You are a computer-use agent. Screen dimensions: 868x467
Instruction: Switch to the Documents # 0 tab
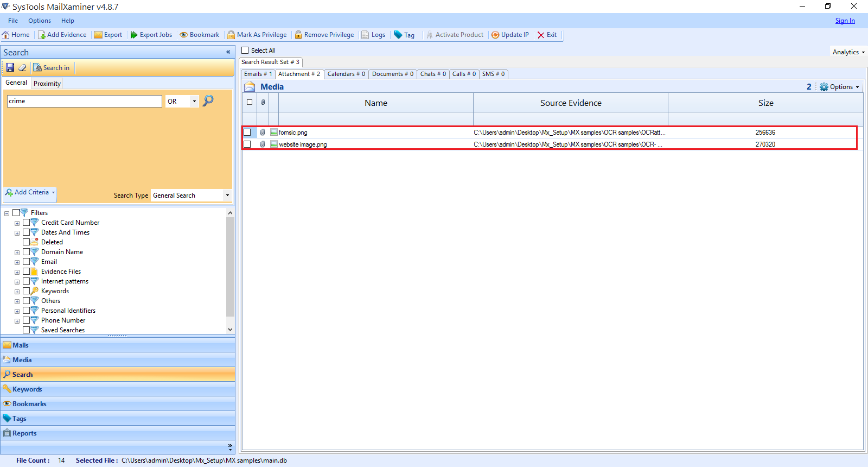(393, 74)
